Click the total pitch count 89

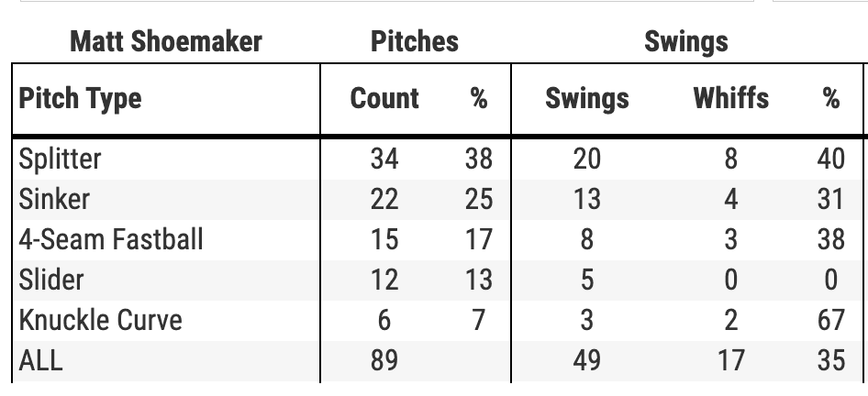click(x=384, y=360)
